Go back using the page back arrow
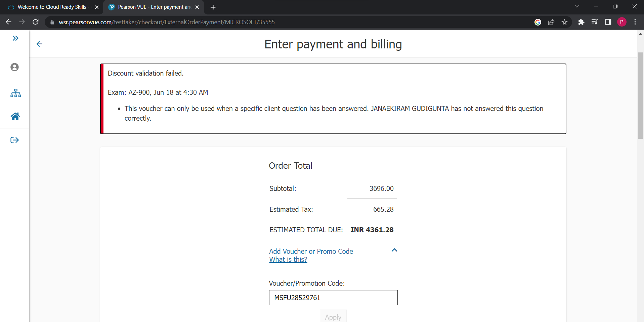 pos(39,44)
